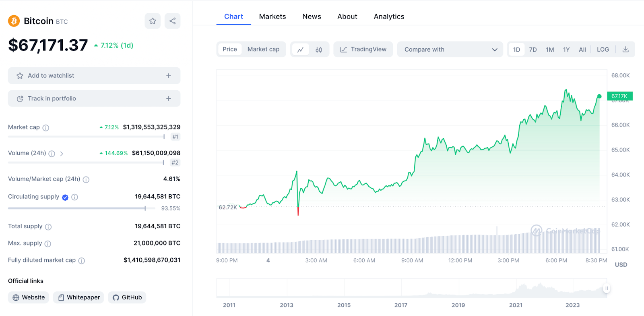This screenshot has height=316, width=644.
Task: Click the orange Bitcoin logo icon
Action: click(x=14, y=21)
